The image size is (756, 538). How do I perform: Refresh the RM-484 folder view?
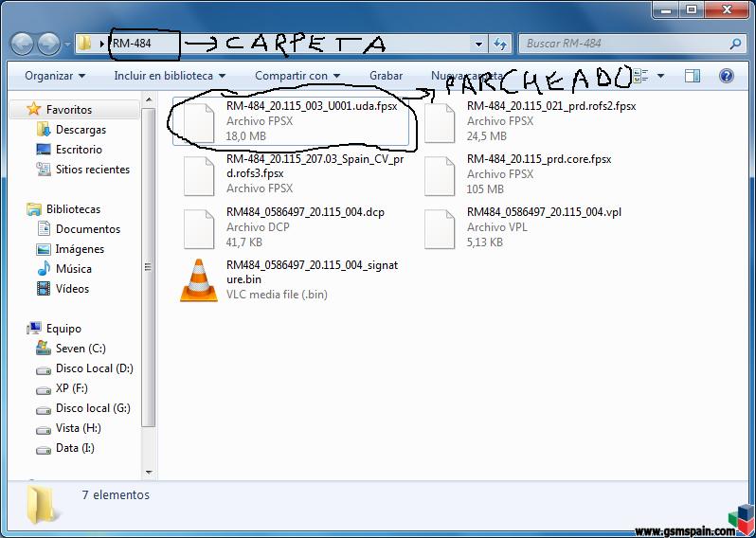pos(499,45)
